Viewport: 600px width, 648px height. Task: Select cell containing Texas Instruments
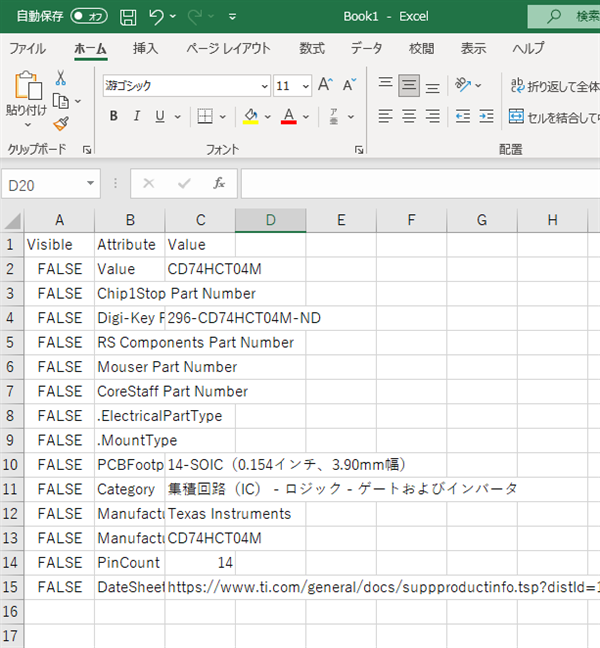pyautogui.click(x=200, y=514)
